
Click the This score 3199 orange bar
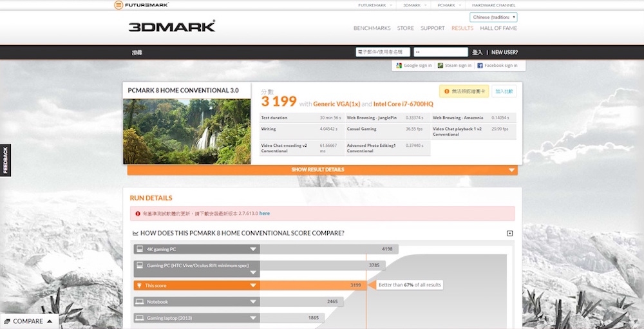click(x=313, y=285)
